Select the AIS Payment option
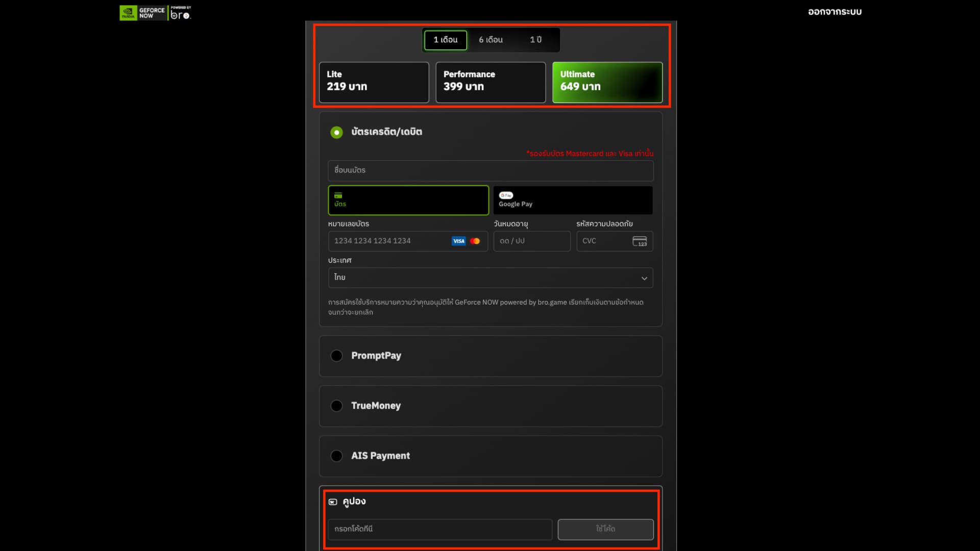The image size is (980, 551). (336, 456)
